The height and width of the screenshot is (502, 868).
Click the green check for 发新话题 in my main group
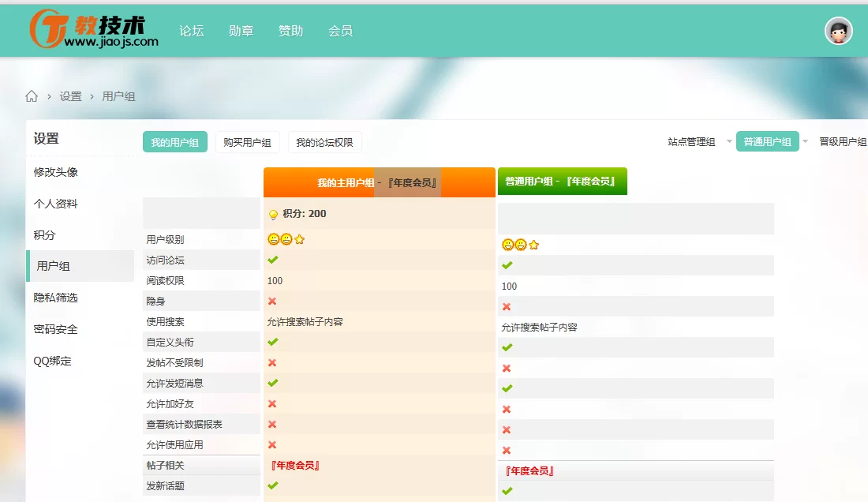tap(272, 485)
